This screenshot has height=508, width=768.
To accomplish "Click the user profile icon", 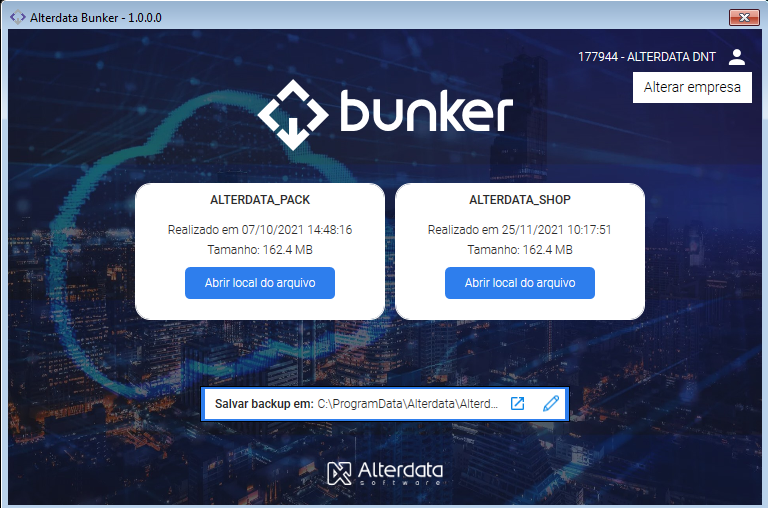I will (x=737, y=57).
